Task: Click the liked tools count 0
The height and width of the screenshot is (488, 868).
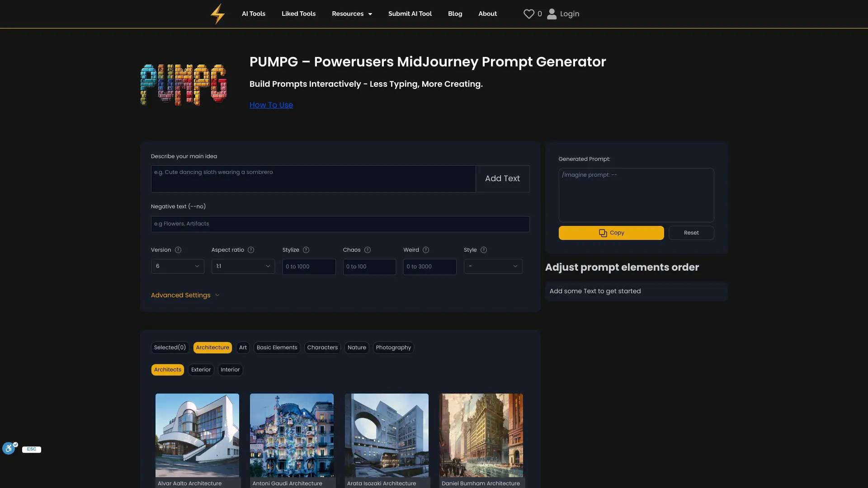Action: 539,14
